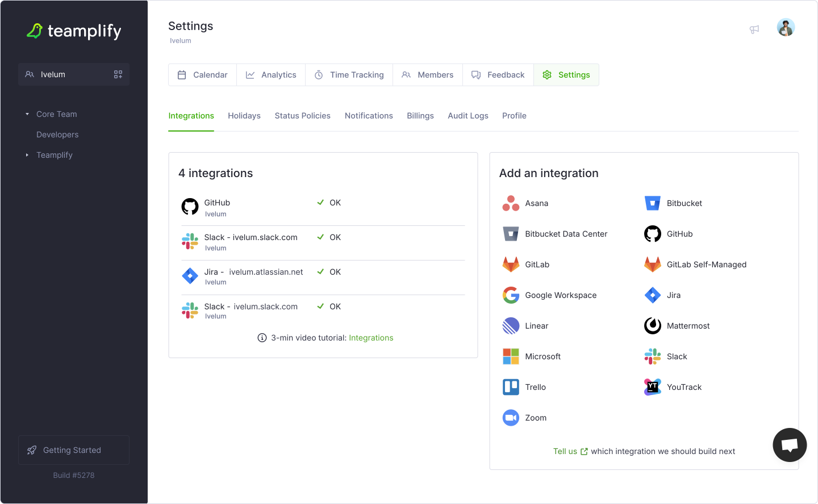Screen dimensions: 818x504
Task: Select the top Settings tab
Action: click(566, 75)
